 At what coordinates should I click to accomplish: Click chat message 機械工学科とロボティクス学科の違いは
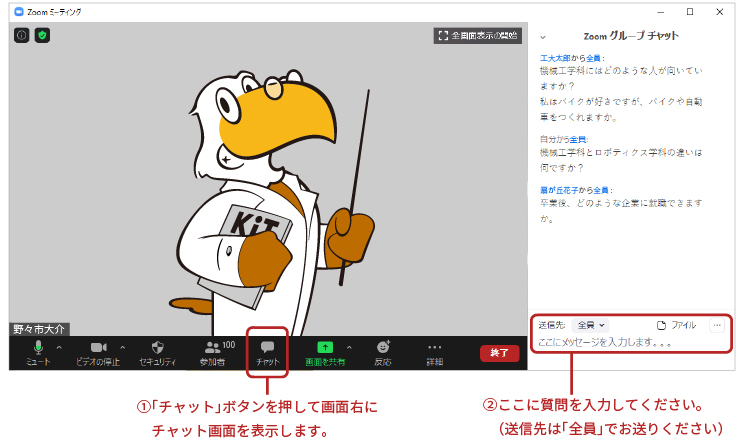(621, 153)
